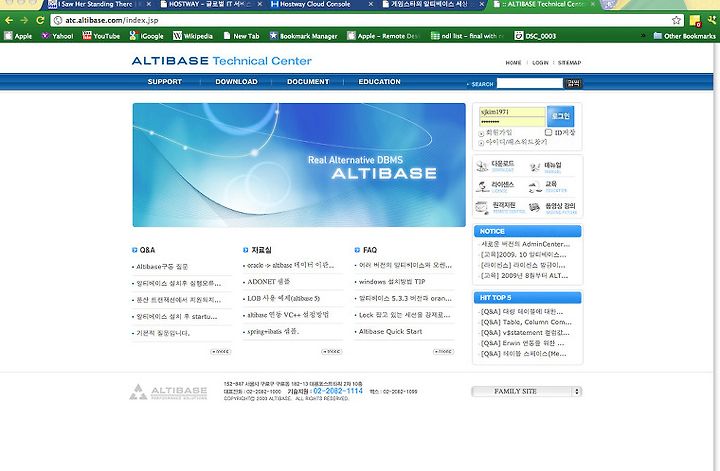The image size is (720, 471).
Task: Switch to HOSTWAY 글로벌 IT tab
Action: pyautogui.click(x=207, y=4)
